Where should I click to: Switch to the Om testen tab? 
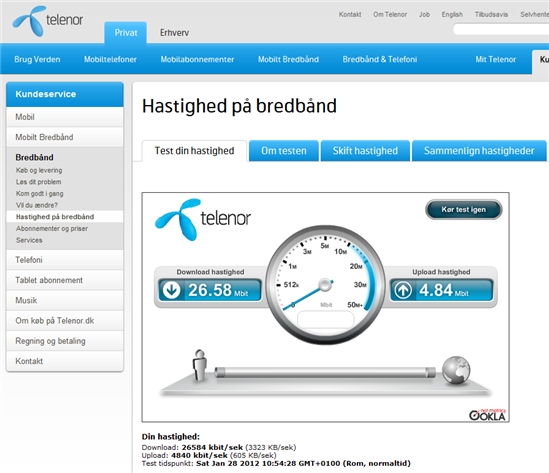click(284, 151)
